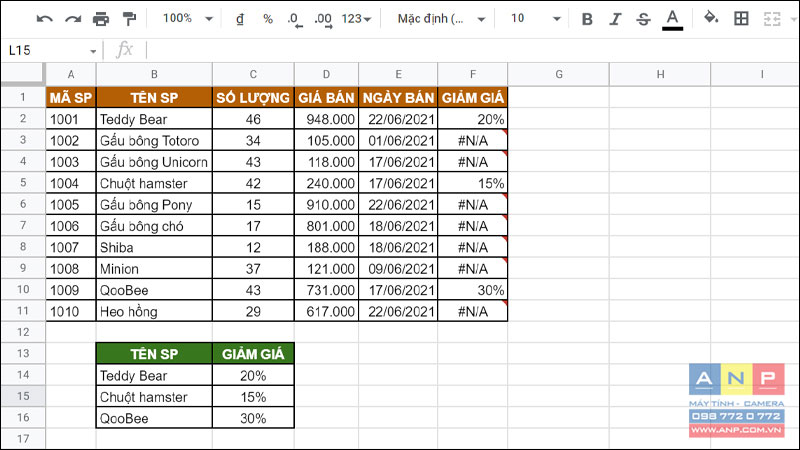The width and height of the screenshot is (800, 450).
Task: Open the Borders tool
Action: tap(741, 19)
